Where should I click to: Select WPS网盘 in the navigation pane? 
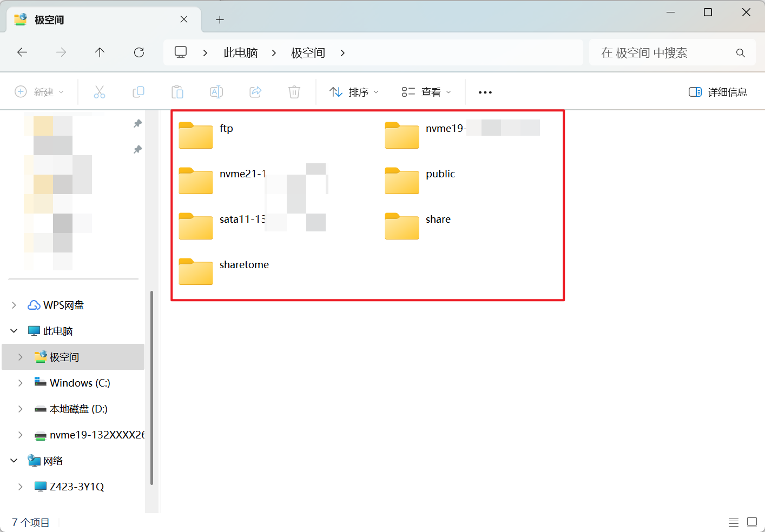pyautogui.click(x=64, y=305)
